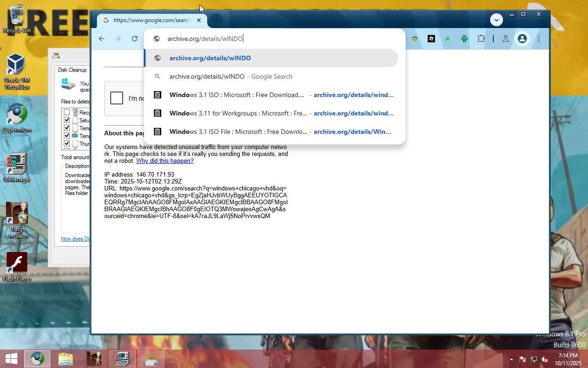Open the Action Center flag icon
Image resolution: width=588 pixels, height=368 pixels.
[522, 359]
